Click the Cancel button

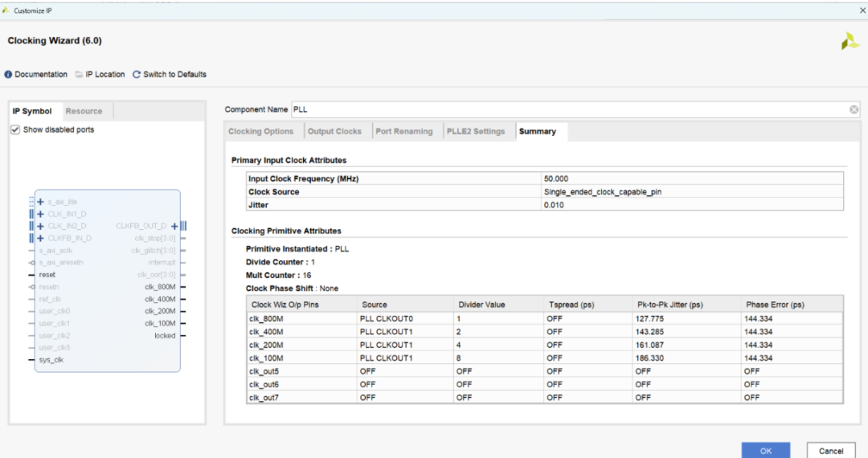coord(831,451)
